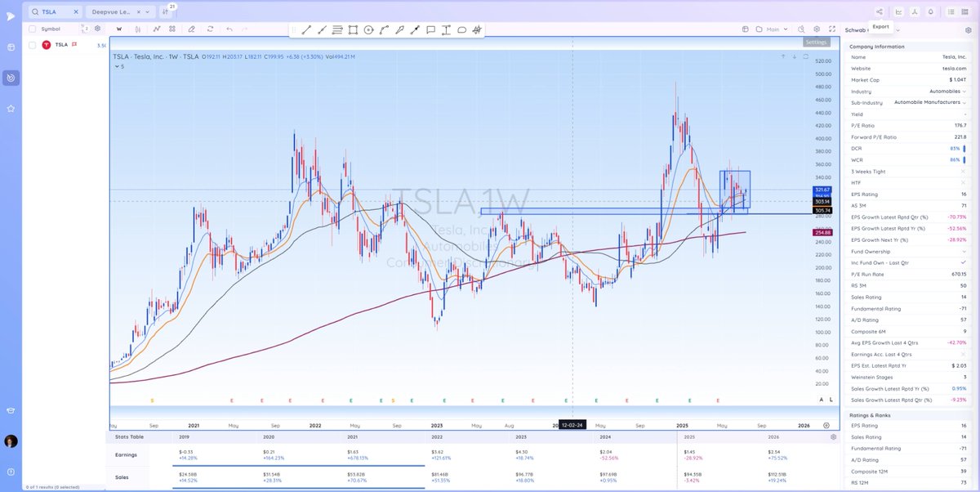
Task: Click the eraser clear drawings icon
Action: point(192,29)
